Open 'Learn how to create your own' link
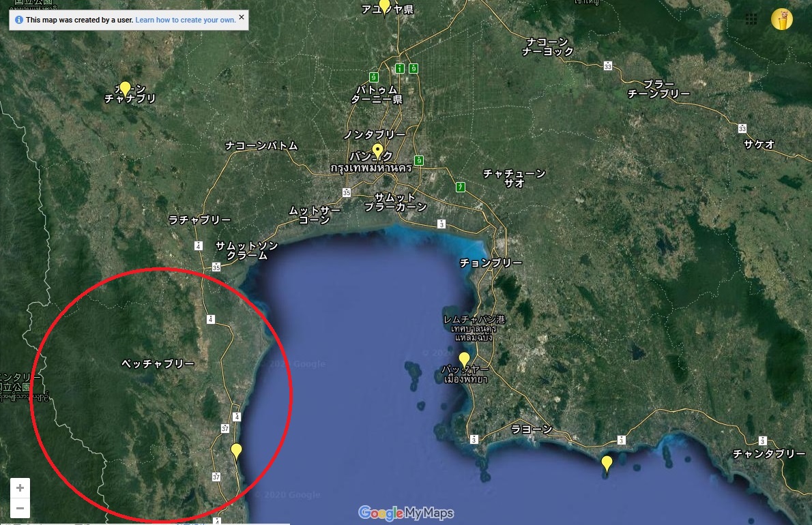The width and height of the screenshot is (812, 525). tap(186, 20)
